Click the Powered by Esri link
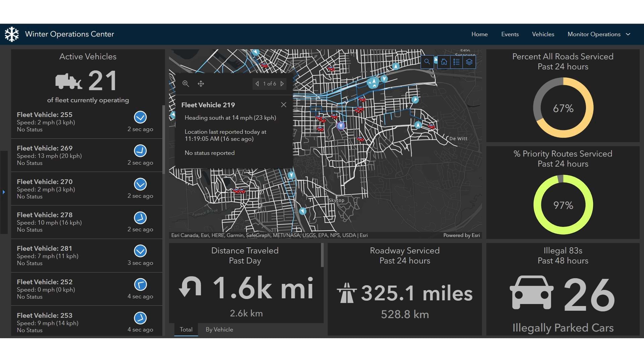 coord(462,235)
